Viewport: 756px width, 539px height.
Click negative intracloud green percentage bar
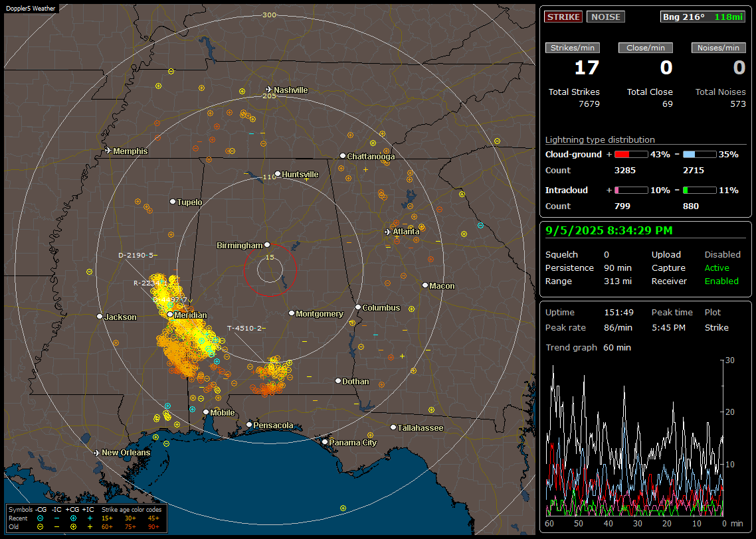pos(700,191)
